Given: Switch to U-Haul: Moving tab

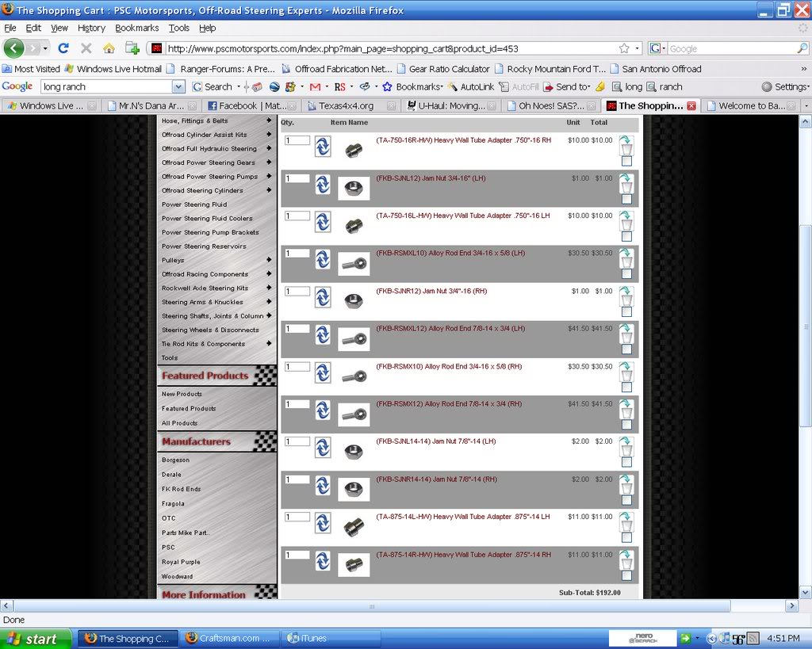Looking at the screenshot, I should 451,105.
